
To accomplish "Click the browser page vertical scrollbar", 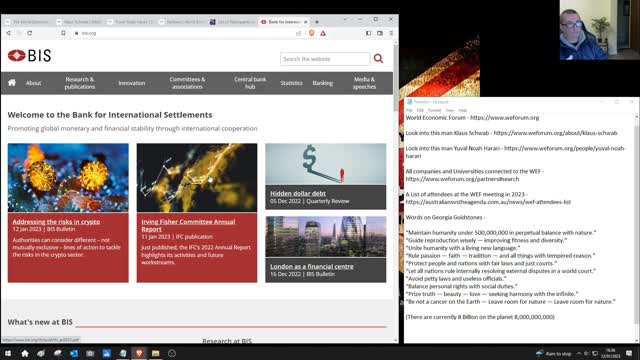I will (x=396, y=190).
